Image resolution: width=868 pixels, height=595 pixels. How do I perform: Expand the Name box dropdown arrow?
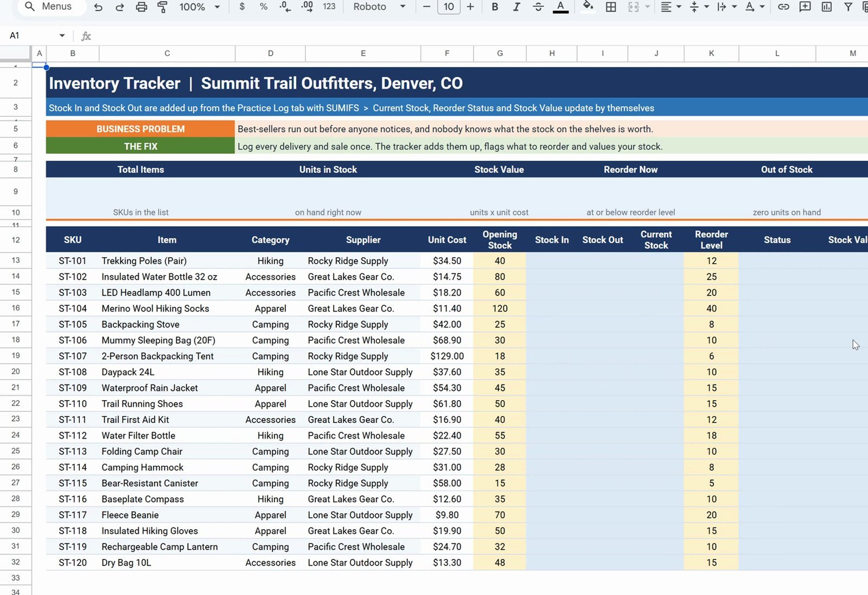[x=62, y=36]
